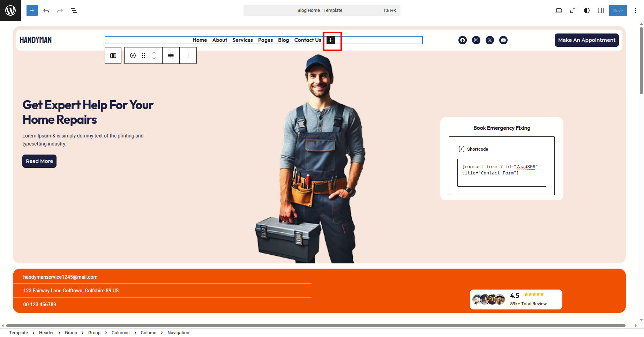Click the drag handle in block toolbar
This screenshot has width=644, height=337.
coord(143,55)
